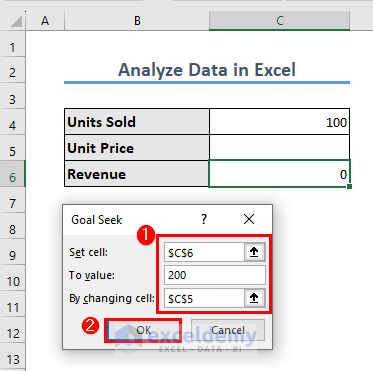Screen dimensions: 373x371
Task: Click the select-all corner triangle
Action: [16, 21]
